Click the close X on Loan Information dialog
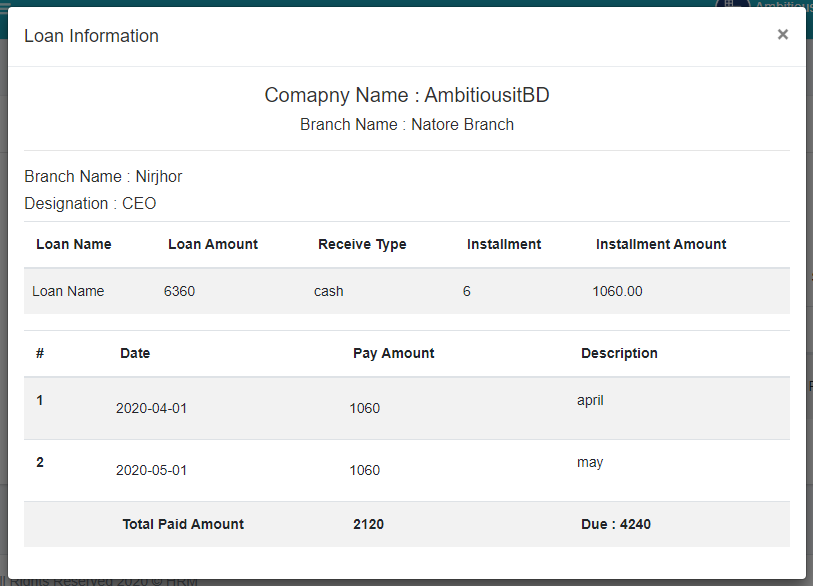This screenshot has width=813, height=586. 783,34
